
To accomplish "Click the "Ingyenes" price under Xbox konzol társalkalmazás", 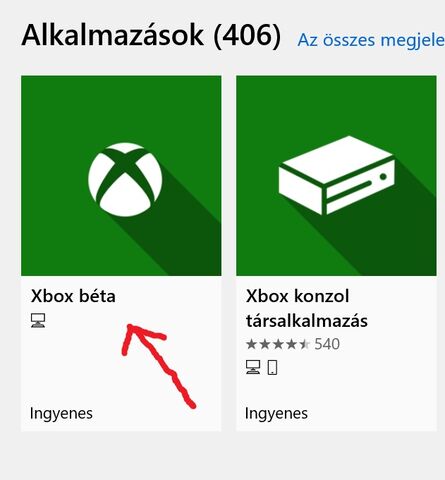I will click(276, 414).
